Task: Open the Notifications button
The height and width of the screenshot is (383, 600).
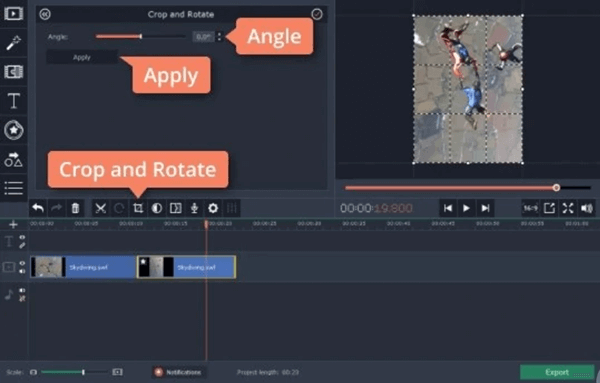Action: pos(178,372)
